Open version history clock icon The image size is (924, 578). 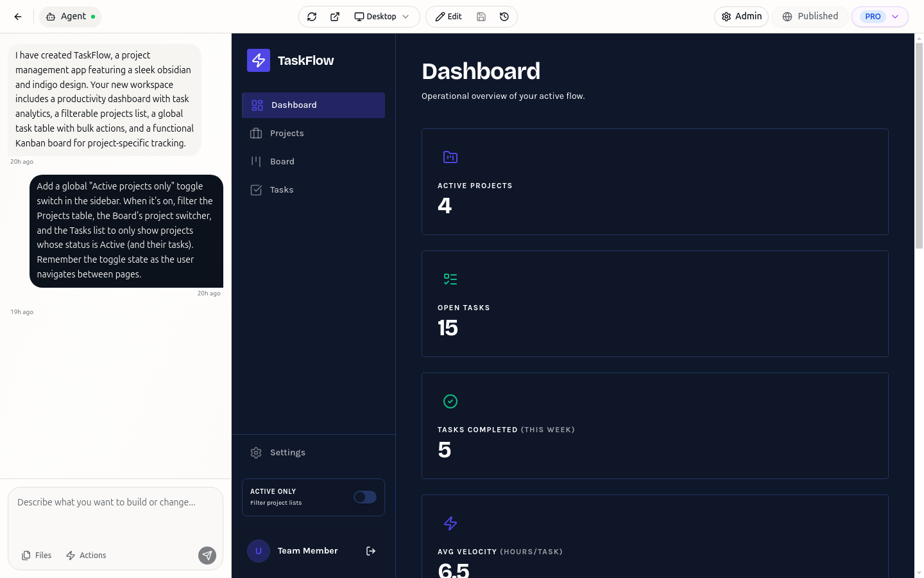[x=504, y=17]
